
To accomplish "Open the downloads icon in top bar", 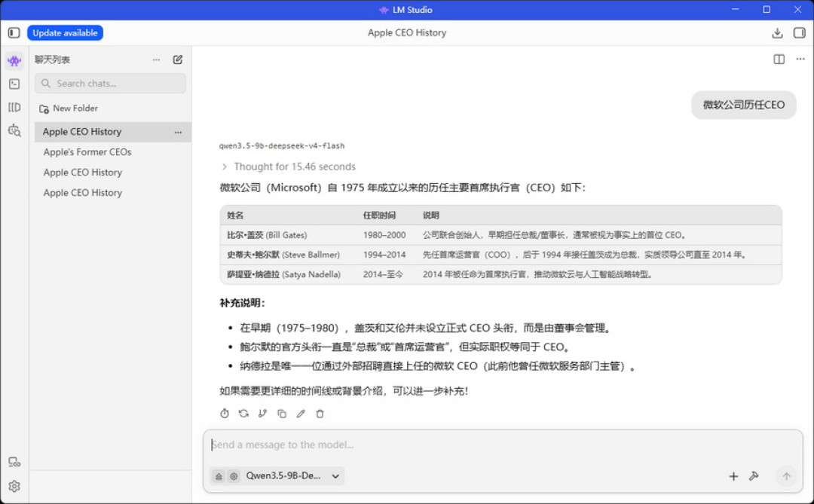I will (x=777, y=32).
